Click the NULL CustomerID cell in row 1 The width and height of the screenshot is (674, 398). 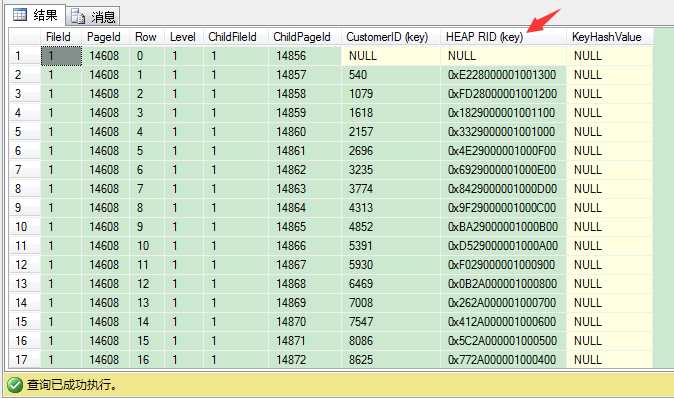[391, 56]
